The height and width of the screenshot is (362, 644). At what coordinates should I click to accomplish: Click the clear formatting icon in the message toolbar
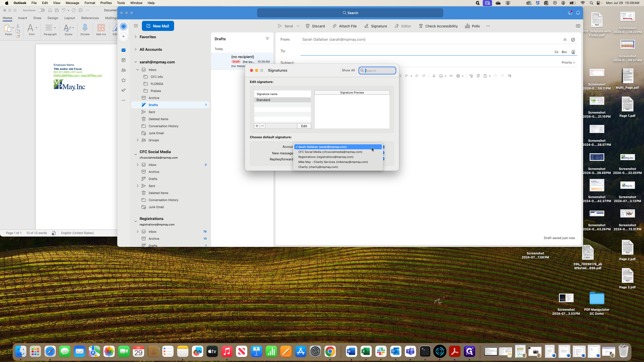[x=471, y=76]
